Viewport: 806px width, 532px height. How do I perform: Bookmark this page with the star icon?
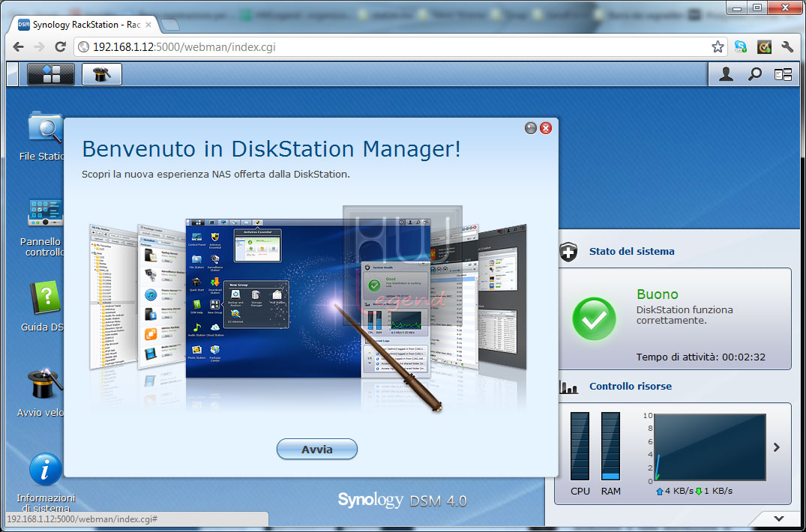coord(718,47)
